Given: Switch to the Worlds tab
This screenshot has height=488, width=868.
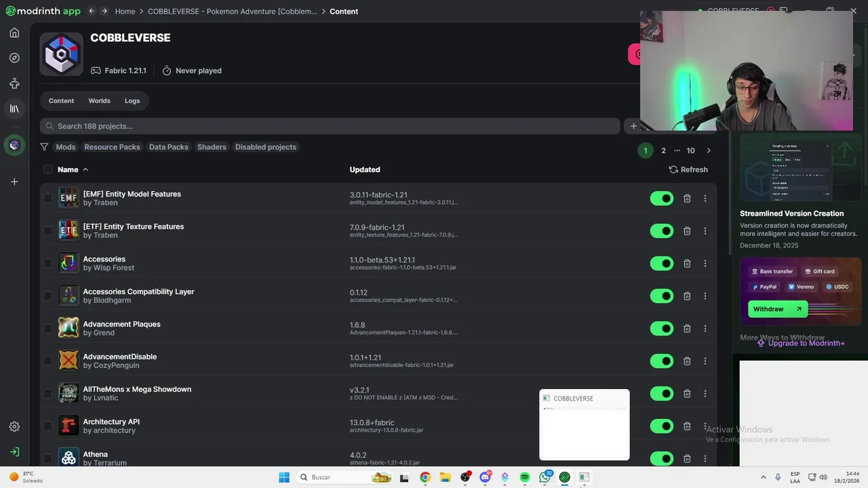Looking at the screenshot, I should pyautogui.click(x=99, y=101).
